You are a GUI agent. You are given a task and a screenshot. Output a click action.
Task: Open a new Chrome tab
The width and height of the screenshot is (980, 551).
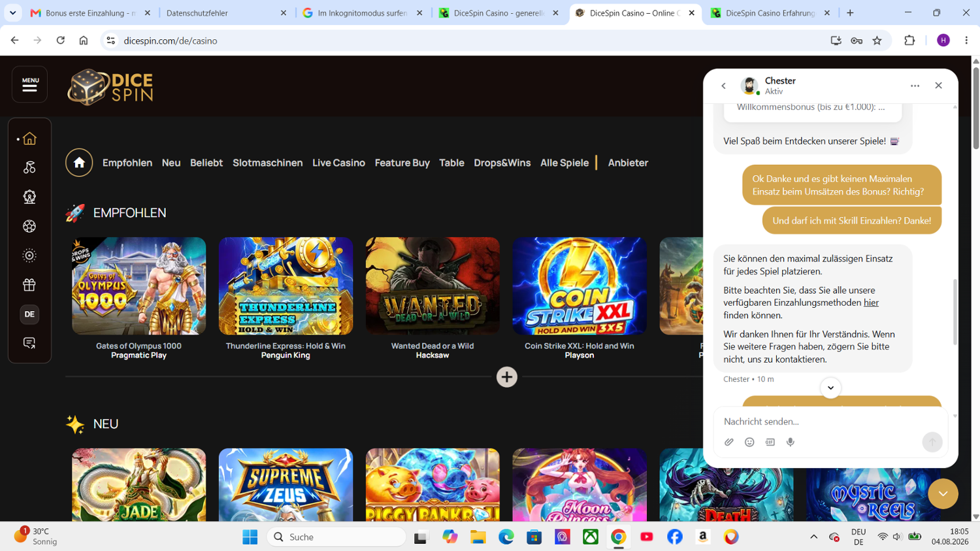(850, 13)
